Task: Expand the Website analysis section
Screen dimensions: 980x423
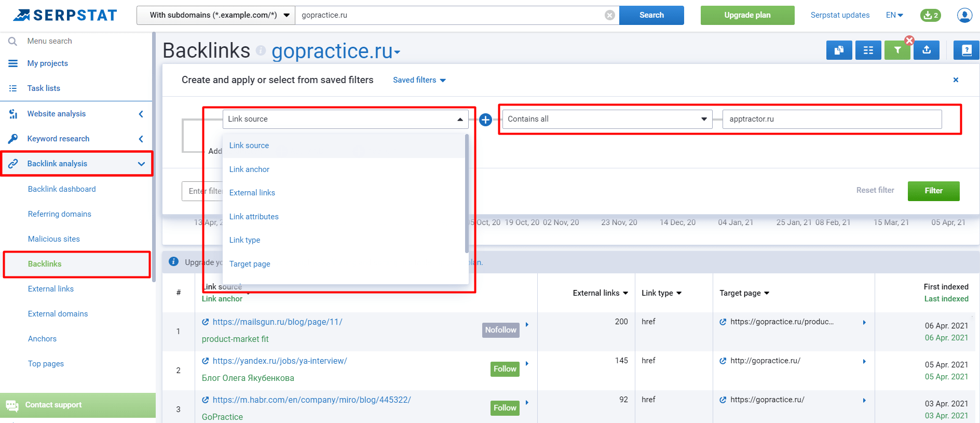Action: pyautogui.click(x=141, y=114)
